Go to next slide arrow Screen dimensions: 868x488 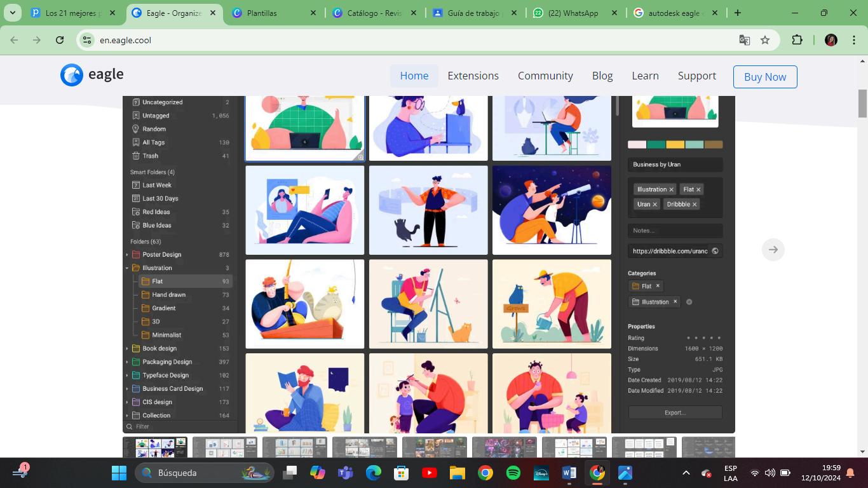click(x=773, y=250)
